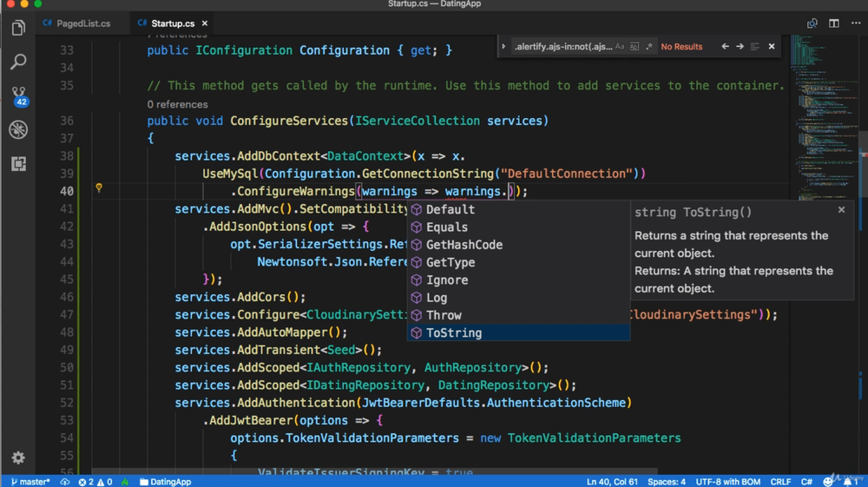Viewport: 868px width, 487px height.
Task: Click the IConfiguration type on line 33
Action: [x=244, y=50]
